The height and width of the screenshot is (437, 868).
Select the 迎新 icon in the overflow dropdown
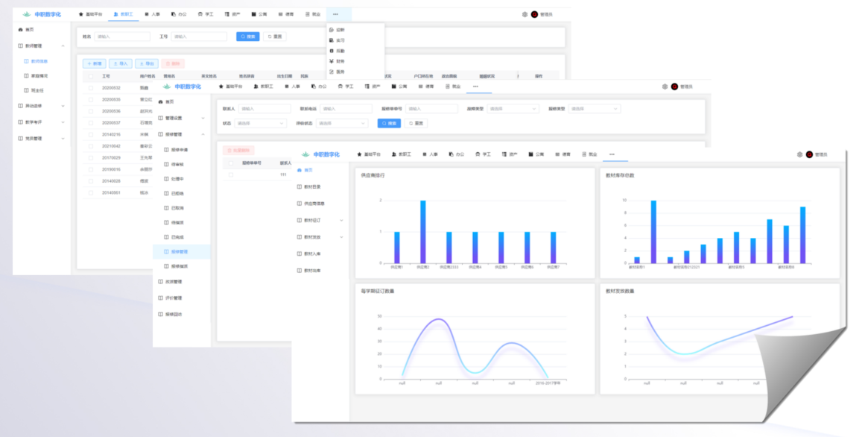(x=331, y=30)
